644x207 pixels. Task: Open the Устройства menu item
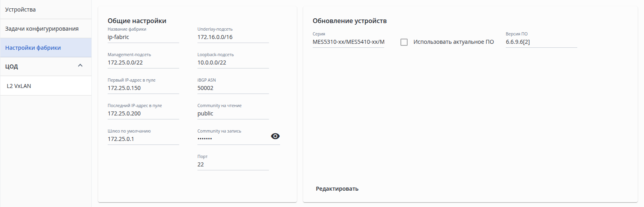[21, 10]
